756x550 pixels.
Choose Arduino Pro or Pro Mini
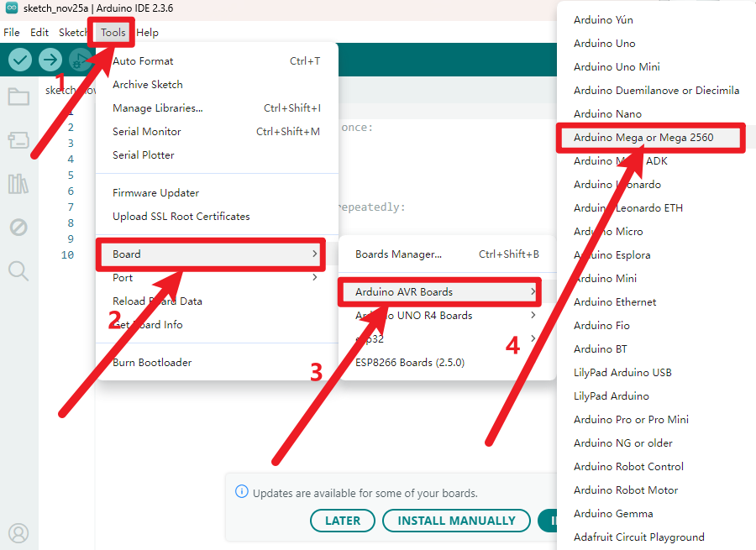coord(656,420)
